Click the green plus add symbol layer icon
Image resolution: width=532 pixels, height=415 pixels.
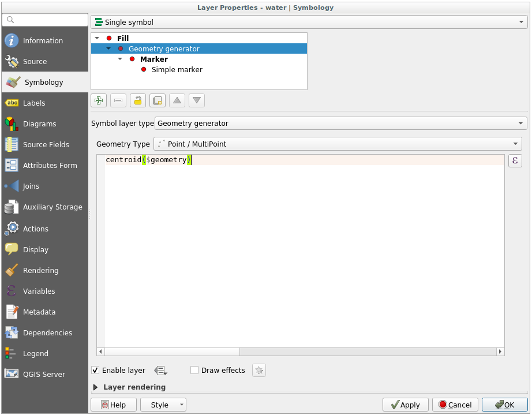[99, 100]
